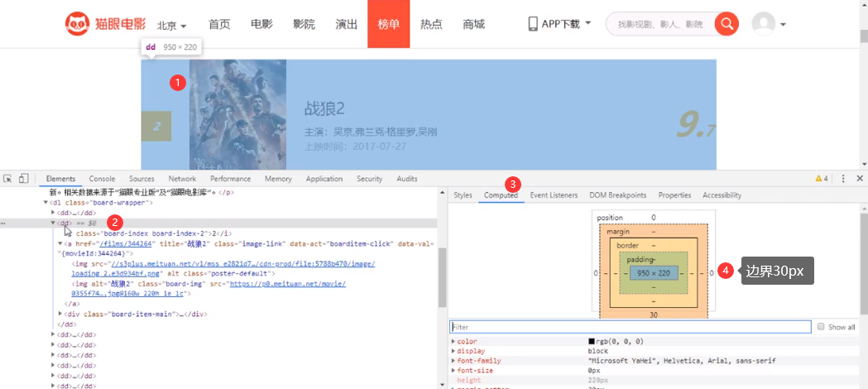Switch to the Audits panel tab

click(407, 179)
